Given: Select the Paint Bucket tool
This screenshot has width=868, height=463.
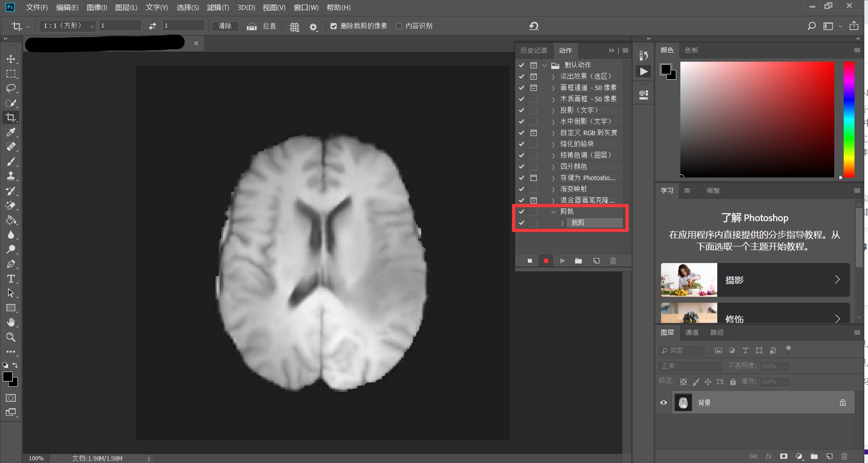Looking at the screenshot, I should point(11,220).
